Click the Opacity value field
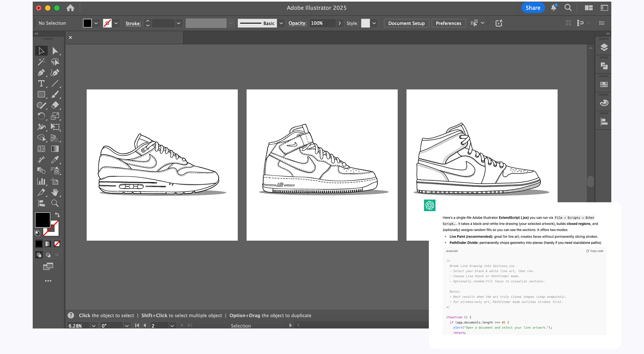This screenshot has height=354, width=644. [x=322, y=23]
